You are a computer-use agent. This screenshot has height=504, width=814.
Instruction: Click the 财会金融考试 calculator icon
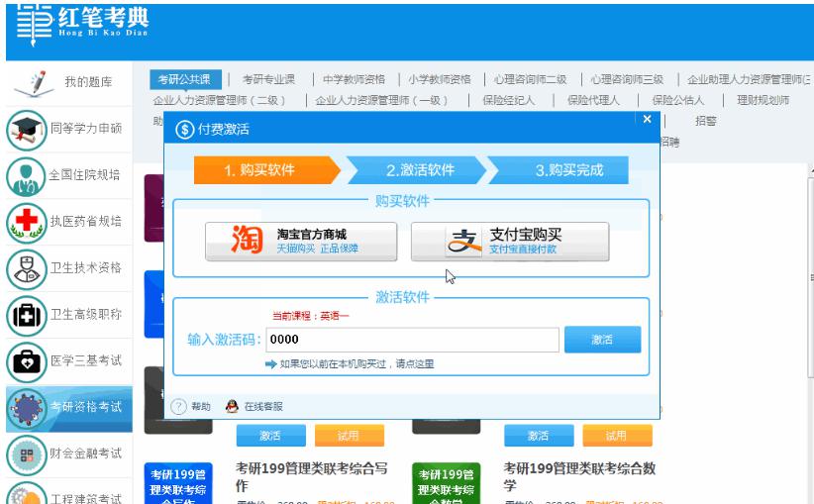[27, 455]
